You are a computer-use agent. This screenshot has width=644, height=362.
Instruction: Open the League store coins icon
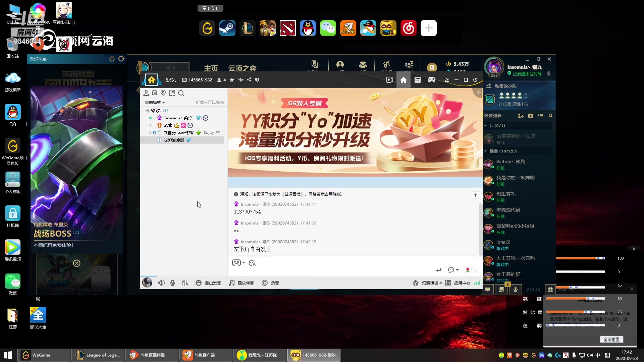coord(409,64)
